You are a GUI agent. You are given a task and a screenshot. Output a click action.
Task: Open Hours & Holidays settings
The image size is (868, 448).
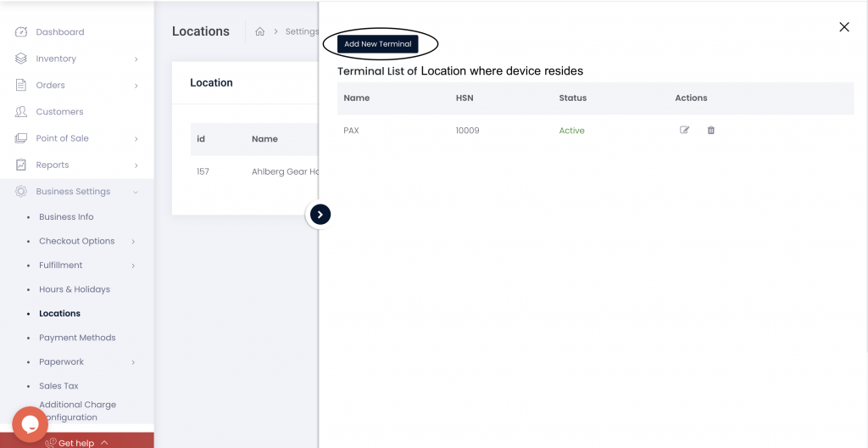tap(75, 289)
